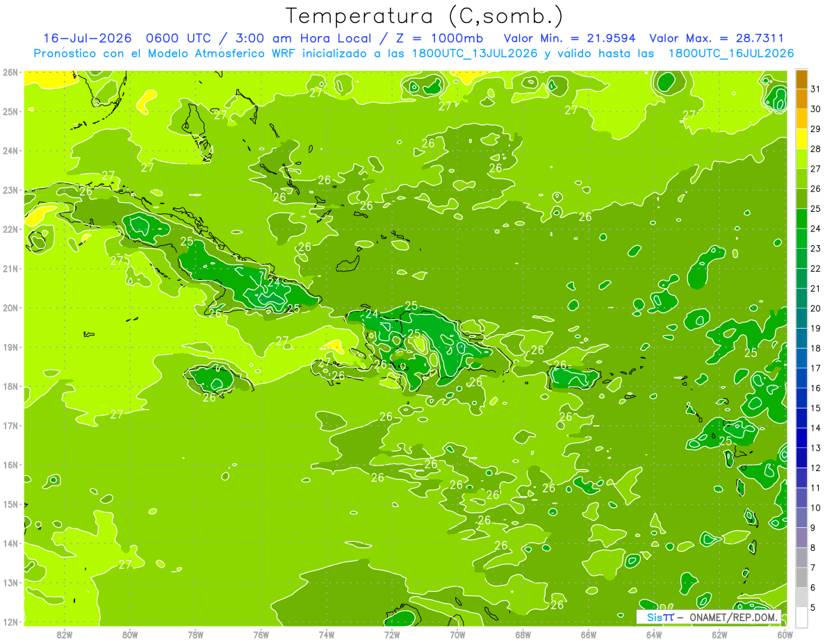Click the 31 label on the color scale
The image size is (834, 644).
[816, 89]
